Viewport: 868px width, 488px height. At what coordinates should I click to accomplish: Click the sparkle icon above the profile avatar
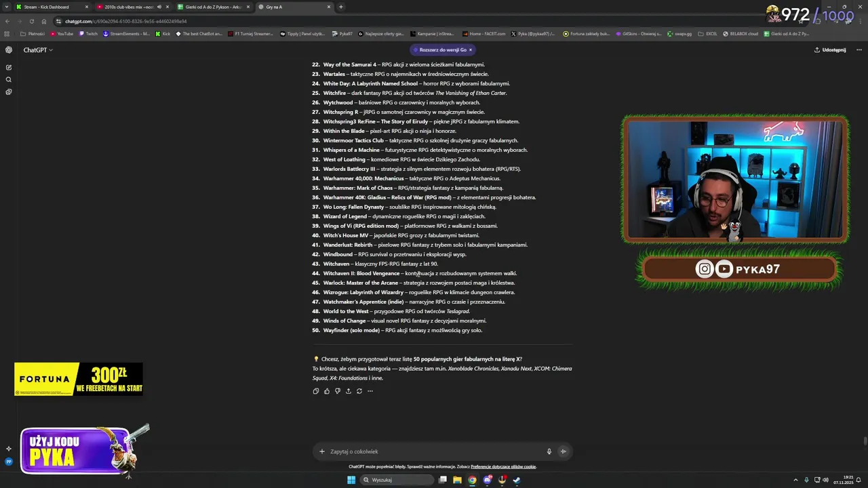9,449
